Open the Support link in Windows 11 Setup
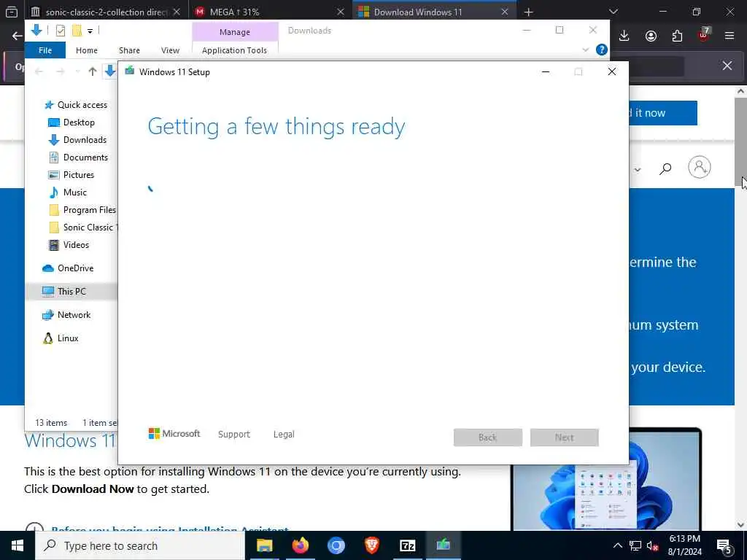Viewport: 747px width, 560px height. point(234,435)
